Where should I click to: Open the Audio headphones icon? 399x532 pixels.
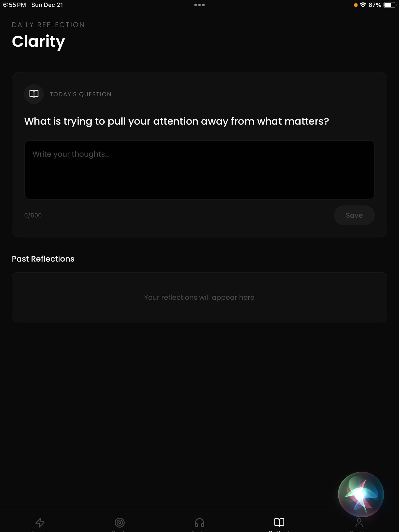[x=199, y=522]
